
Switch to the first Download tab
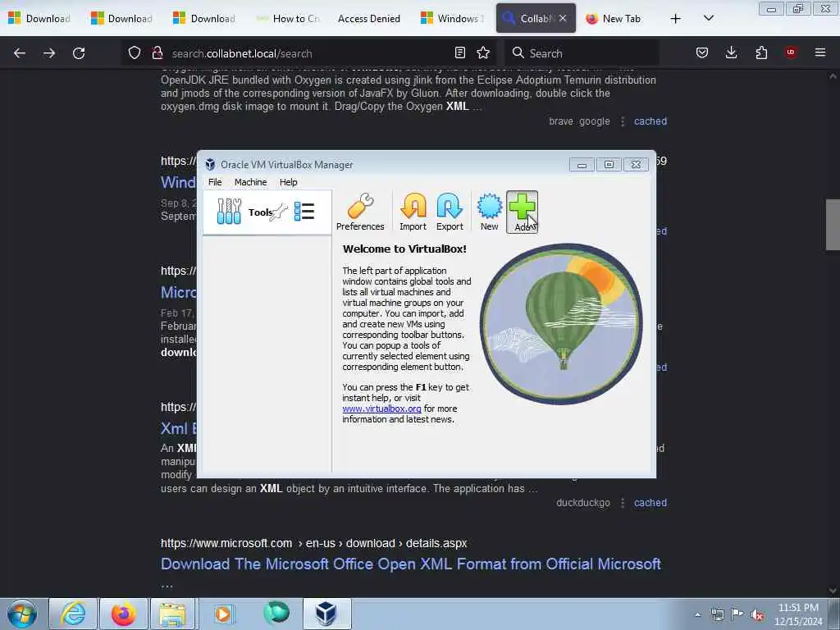pos(41,18)
